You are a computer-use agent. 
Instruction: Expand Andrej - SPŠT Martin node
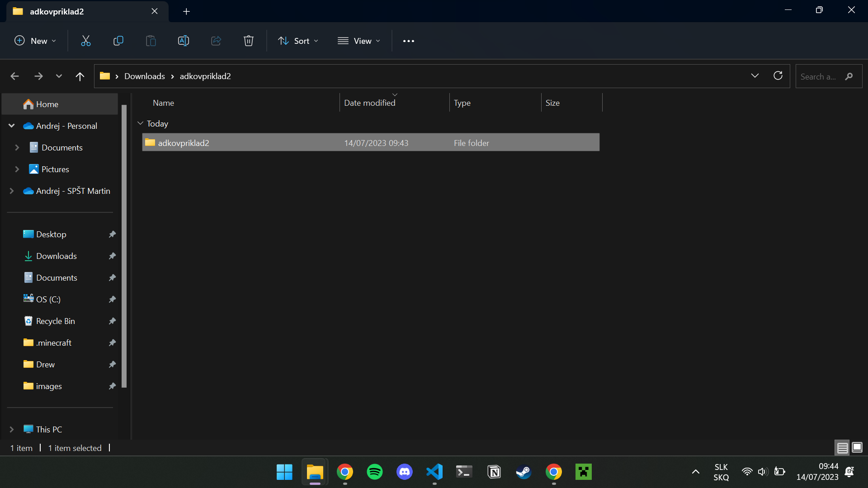pyautogui.click(x=12, y=191)
